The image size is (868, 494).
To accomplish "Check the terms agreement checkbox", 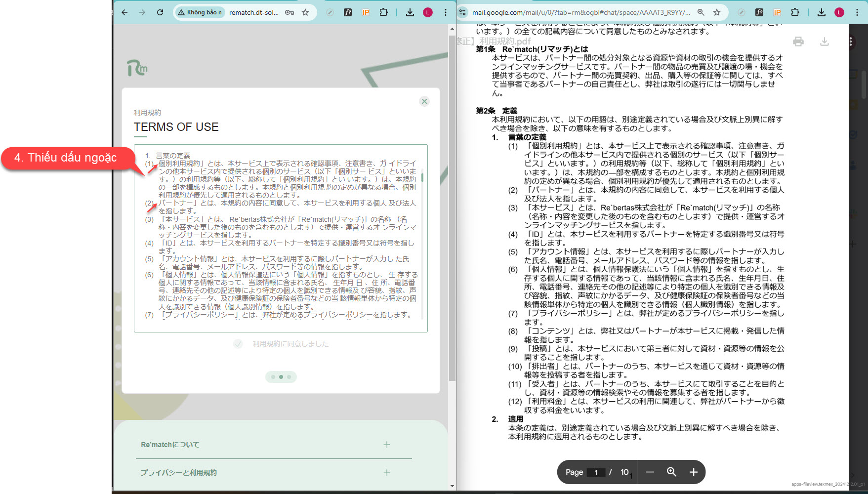I will 238,344.
